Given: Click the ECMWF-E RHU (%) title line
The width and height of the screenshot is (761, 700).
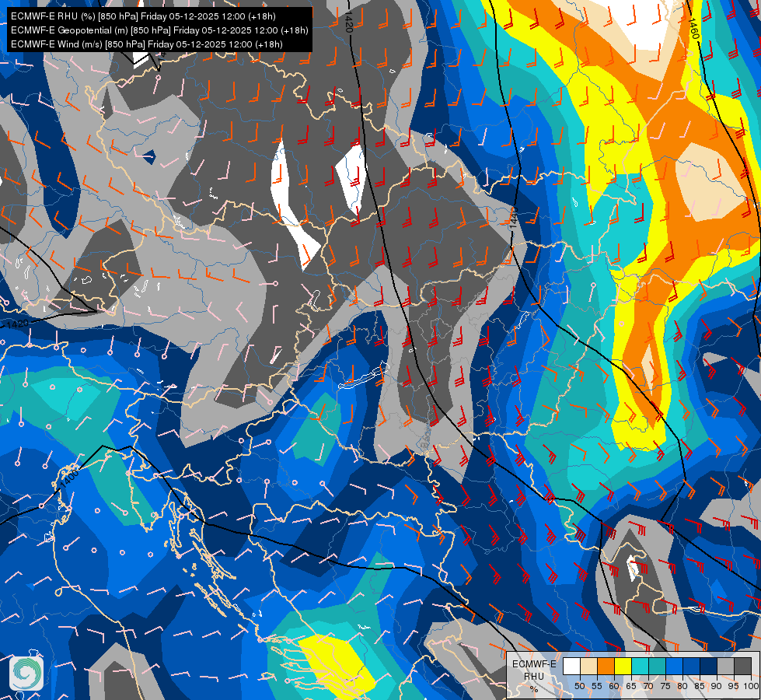Looking at the screenshot, I should click(x=143, y=16).
